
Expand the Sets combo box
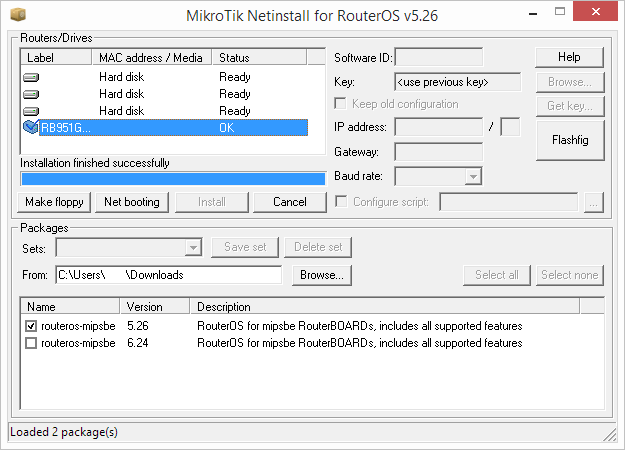pos(193,248)
